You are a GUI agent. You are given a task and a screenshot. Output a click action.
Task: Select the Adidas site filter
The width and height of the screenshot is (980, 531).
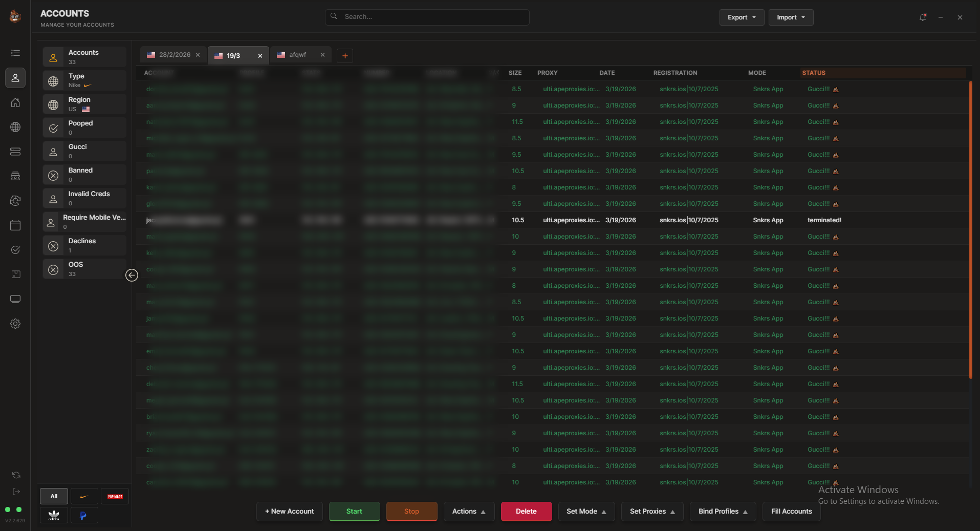(54, 515)
